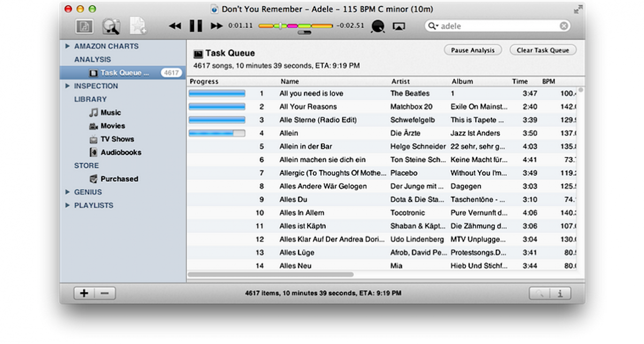Select Task Queue in the sidebar
This screenshot has width=644, height=344.
tap(123, 73)
